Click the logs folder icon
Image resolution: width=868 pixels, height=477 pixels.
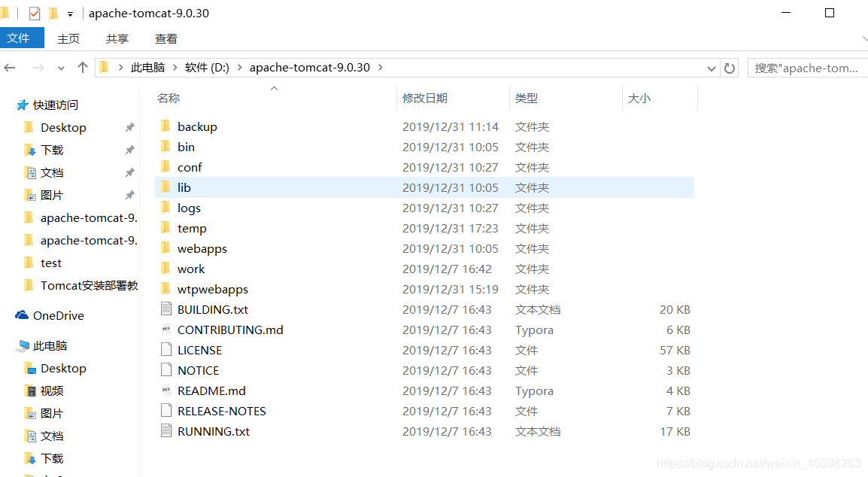(x=165, y=208)
